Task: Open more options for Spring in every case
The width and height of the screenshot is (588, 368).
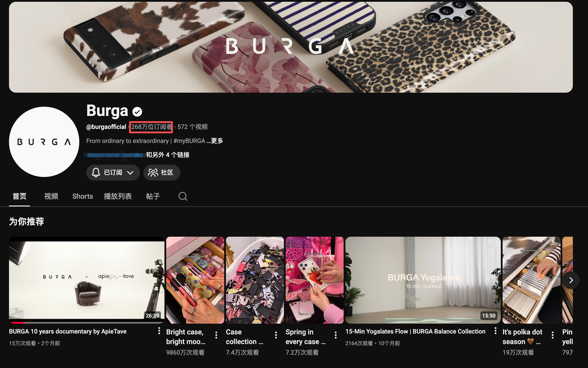Action: [x=336, y=335]
